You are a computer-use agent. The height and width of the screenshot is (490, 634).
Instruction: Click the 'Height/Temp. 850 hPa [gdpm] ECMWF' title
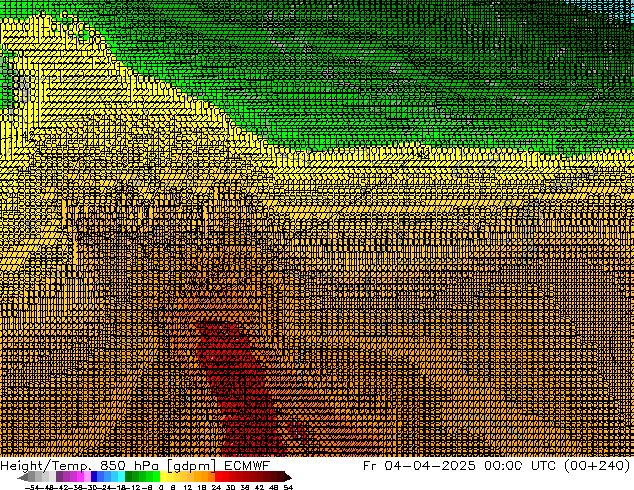tap(135, 466)
